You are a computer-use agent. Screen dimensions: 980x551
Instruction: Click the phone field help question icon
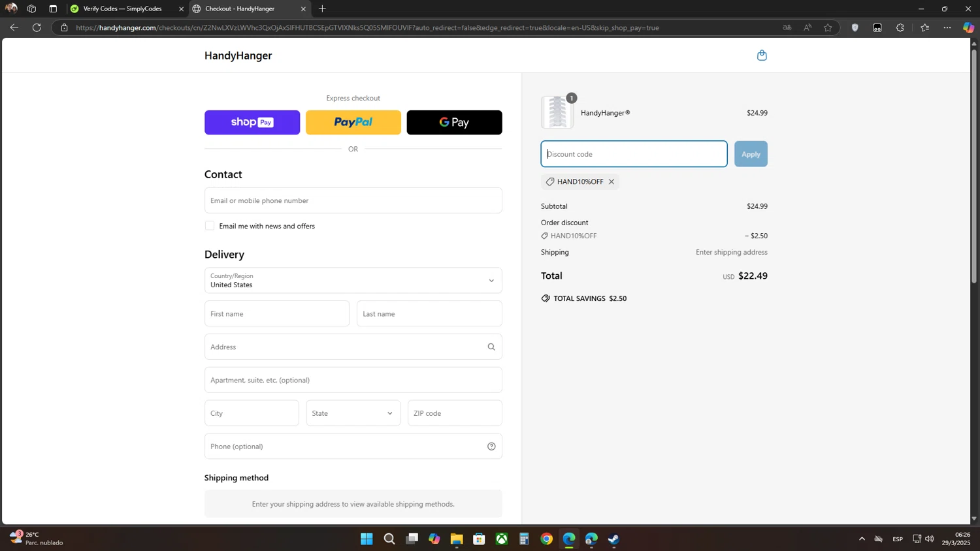pyautogui.click(x=491, y=447)
